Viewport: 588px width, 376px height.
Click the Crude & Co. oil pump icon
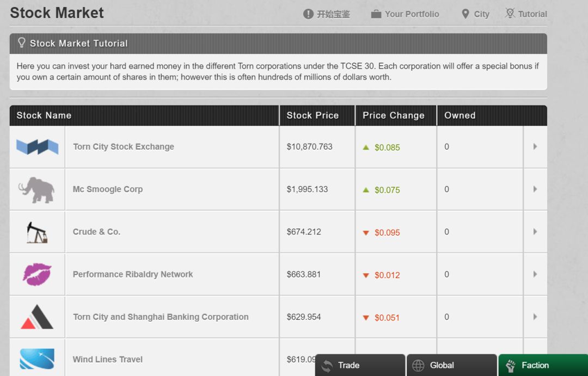[37, 232]
